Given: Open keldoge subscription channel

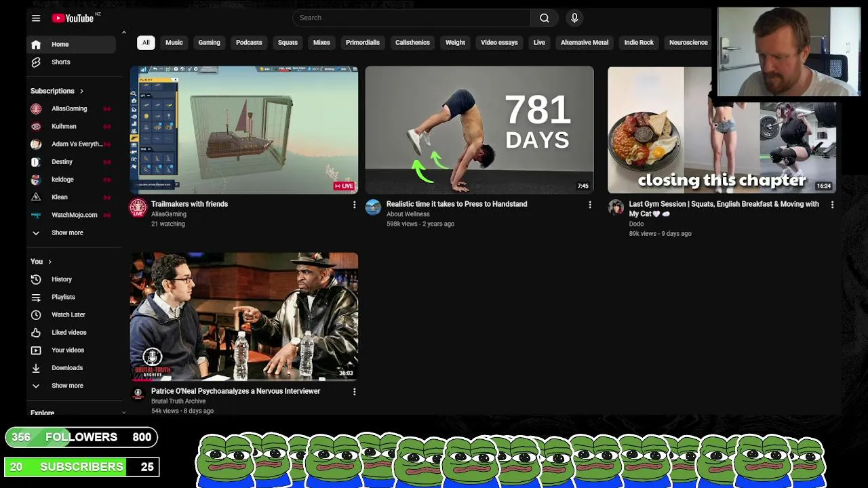Looking at the screenshot, I should click(x=71, y=179).
